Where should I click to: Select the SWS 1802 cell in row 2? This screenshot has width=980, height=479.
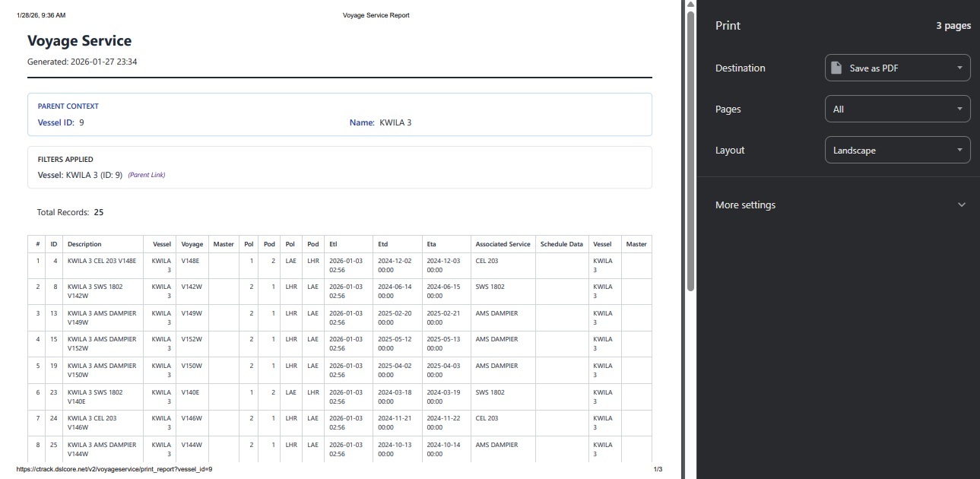pyautogui.click(x=490, y=287)
